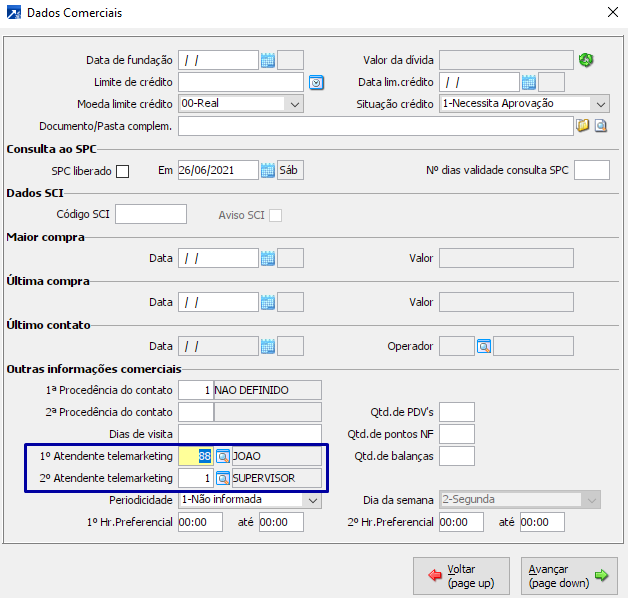Click the Sáb weekday box
Viewport: 628px width, 598px height.
pos(290,170)
